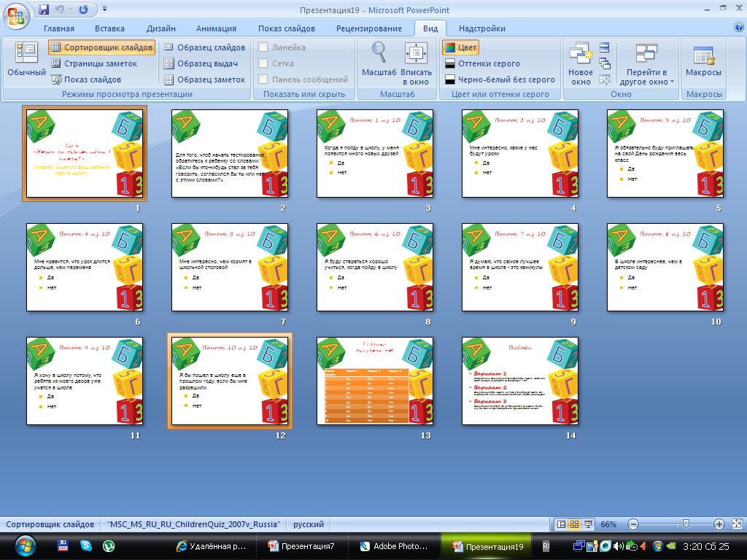This screenshot has width=747, height=560.
Task: Open the Вставка ribbon tab
Action: (x=109, y=28)
